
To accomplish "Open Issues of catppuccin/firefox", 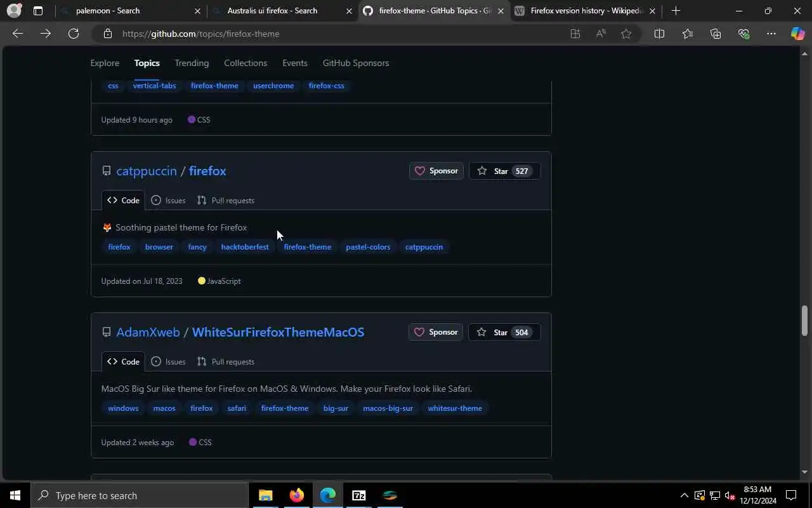I will click(x=168, y=200).
